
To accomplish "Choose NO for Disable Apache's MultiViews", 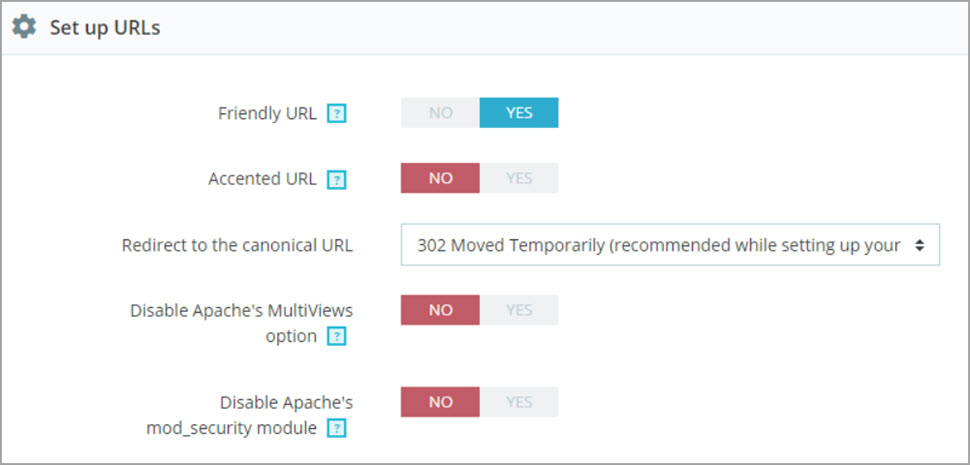I will click(x=440, y=310).
